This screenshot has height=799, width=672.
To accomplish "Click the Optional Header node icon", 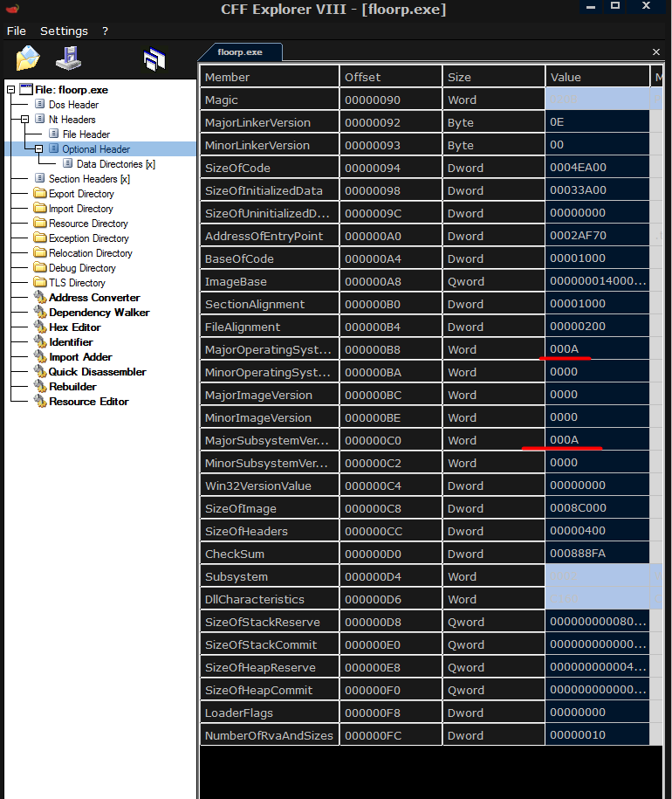I will 54,148.
